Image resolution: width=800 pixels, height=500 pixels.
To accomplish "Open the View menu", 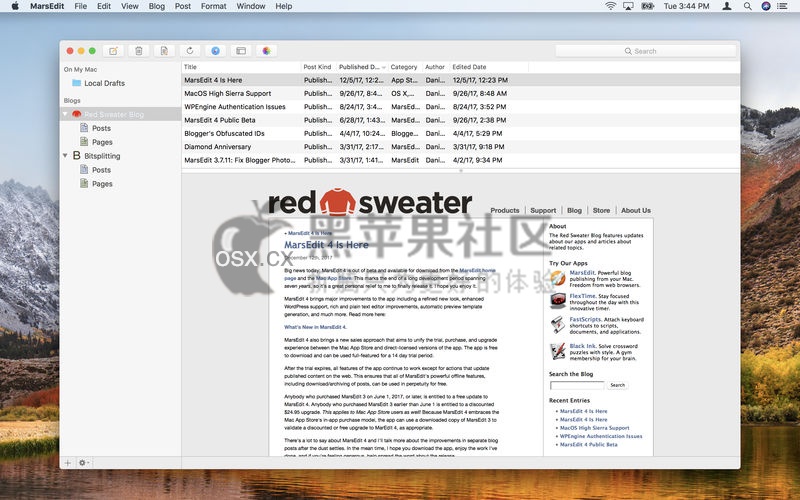I will (x=130, y=6).
